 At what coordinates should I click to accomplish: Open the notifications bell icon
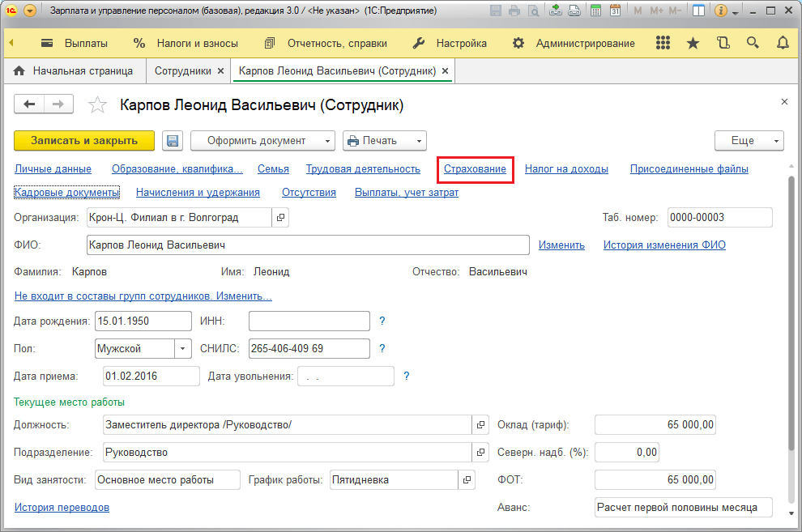pos(783,43)
